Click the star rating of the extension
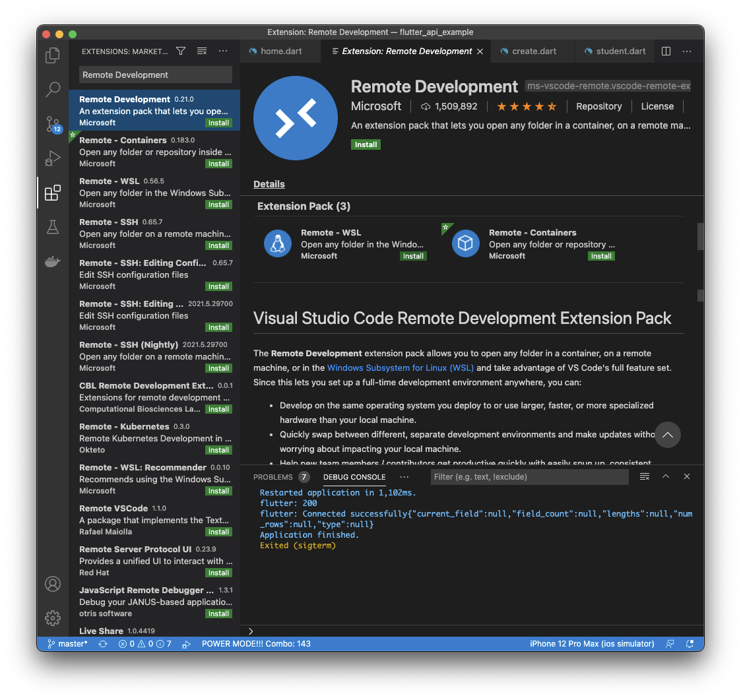Image resolution: width=741 pixels, height=700 pixels. coord(527,106)
